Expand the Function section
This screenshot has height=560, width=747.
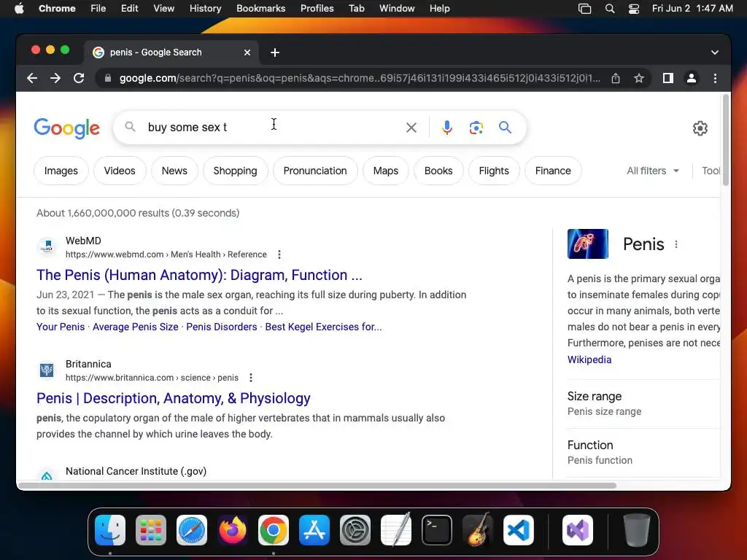point(643,452)
